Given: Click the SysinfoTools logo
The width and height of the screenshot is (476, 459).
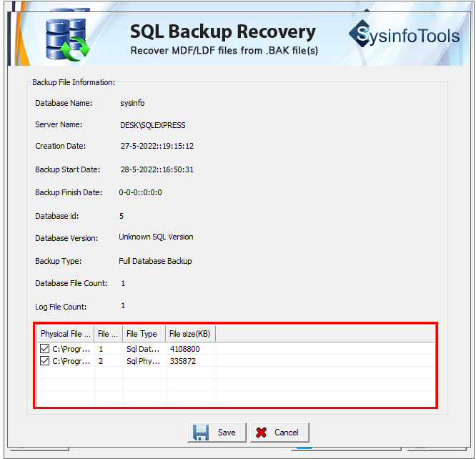Looking at the screenshot, I should [404, 34].
